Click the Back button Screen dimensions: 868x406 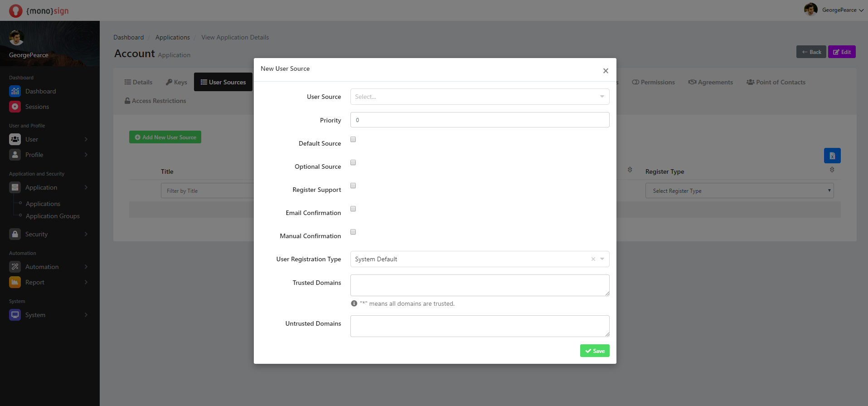pos(811,52)
